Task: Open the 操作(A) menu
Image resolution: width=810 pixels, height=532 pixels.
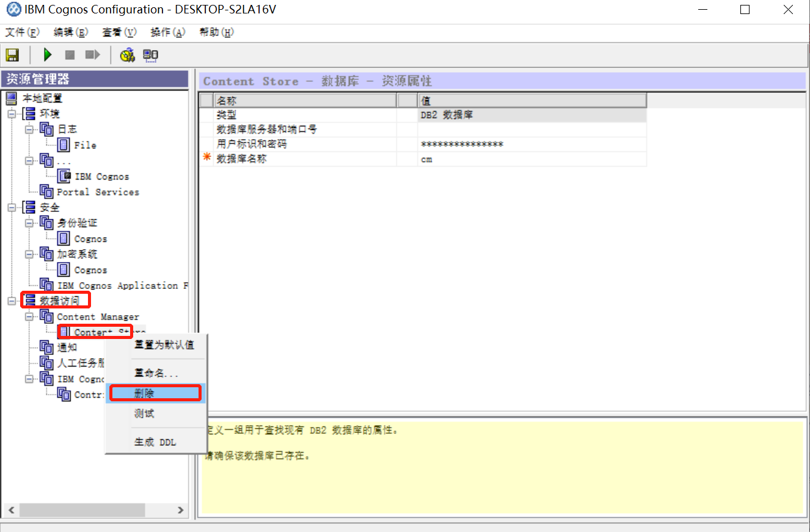Action: pyautogui.click(x=168, y=32)
